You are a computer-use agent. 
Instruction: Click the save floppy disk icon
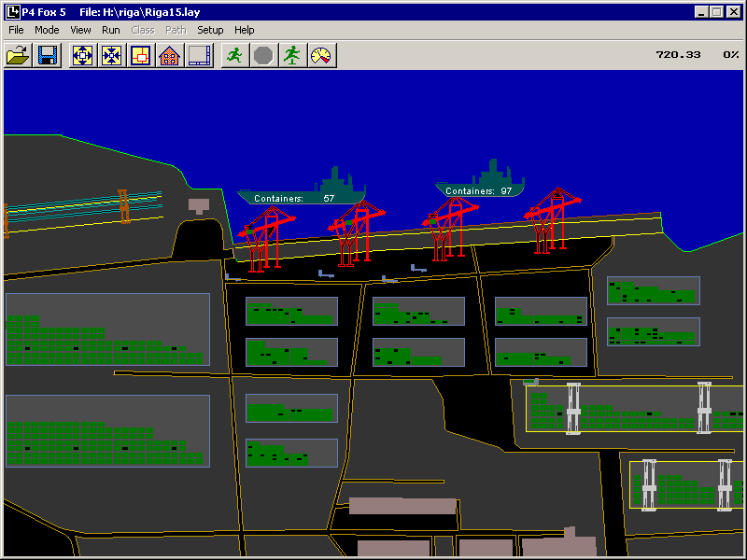coord(48,55)
